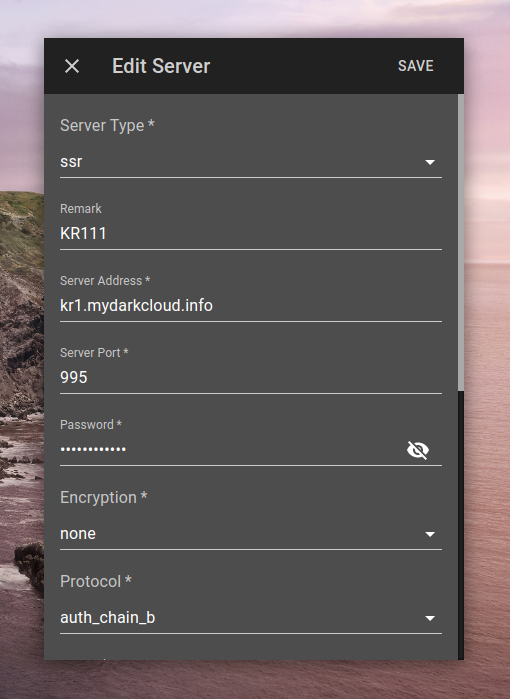The width and height of the screenshot is (510, 699).
Task: Click the Password label
Action: click(x=90, y=424)
